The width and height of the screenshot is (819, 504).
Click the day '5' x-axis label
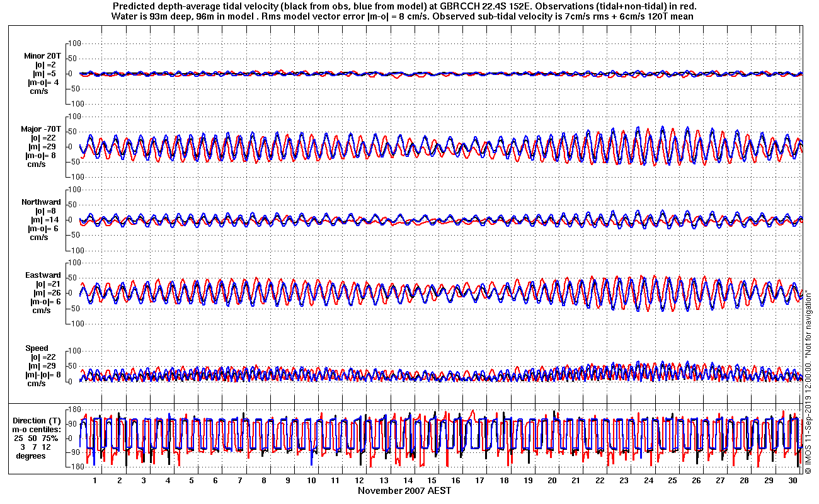192,480
